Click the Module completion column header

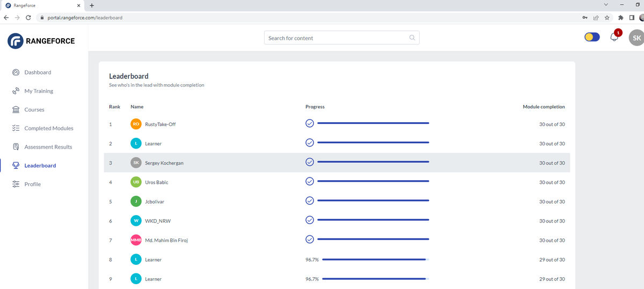pos(544,107)
